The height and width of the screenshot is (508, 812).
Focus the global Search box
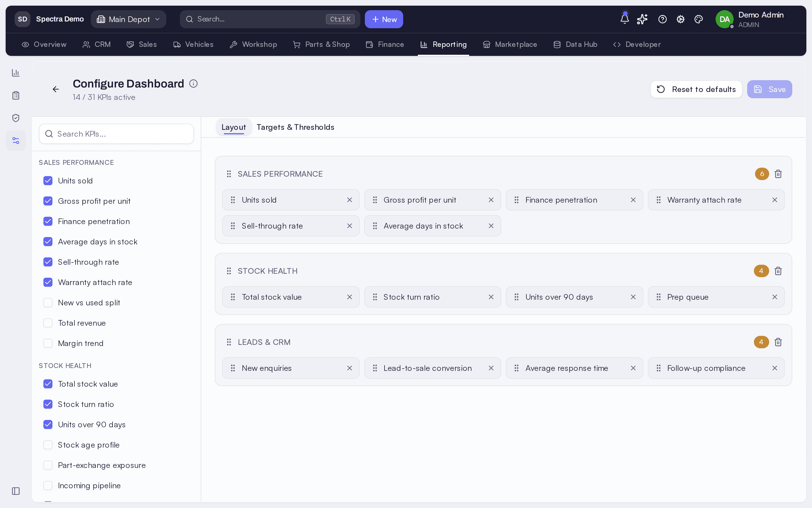pyautogui.click(x=270, y=19)
